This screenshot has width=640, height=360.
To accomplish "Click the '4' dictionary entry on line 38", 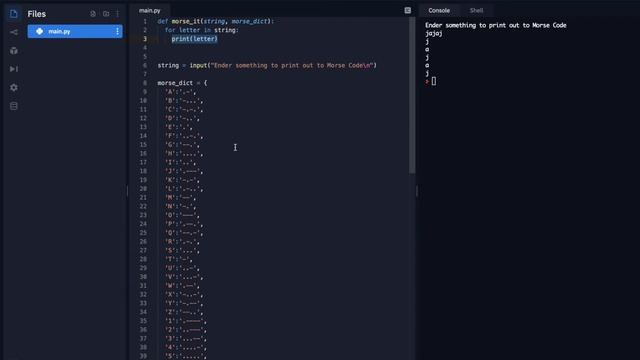I will (x=186, y=347).
